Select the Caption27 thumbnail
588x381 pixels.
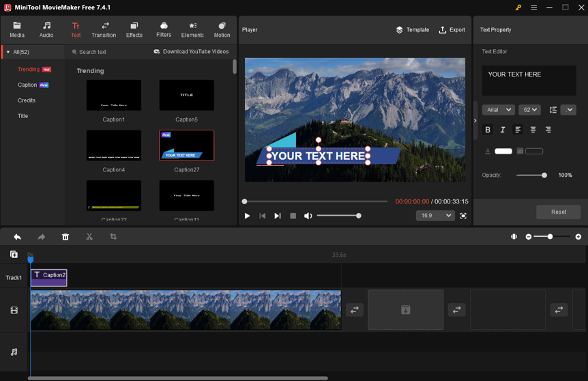point(186,145)
